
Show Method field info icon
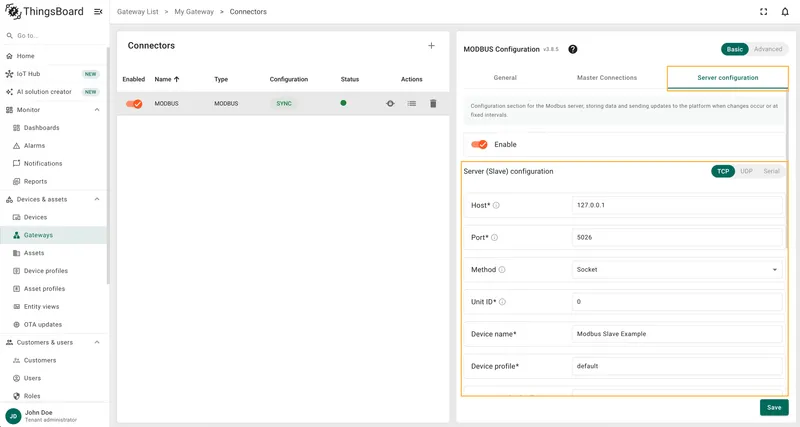pyautogui.click(x=502, y=269)
